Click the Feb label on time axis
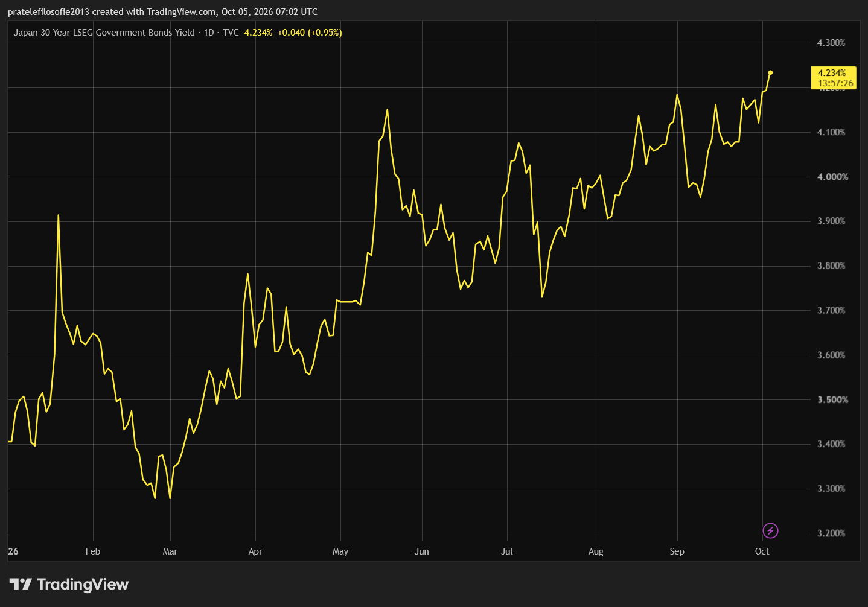This screenshot has width=868, height=607. 93,551
